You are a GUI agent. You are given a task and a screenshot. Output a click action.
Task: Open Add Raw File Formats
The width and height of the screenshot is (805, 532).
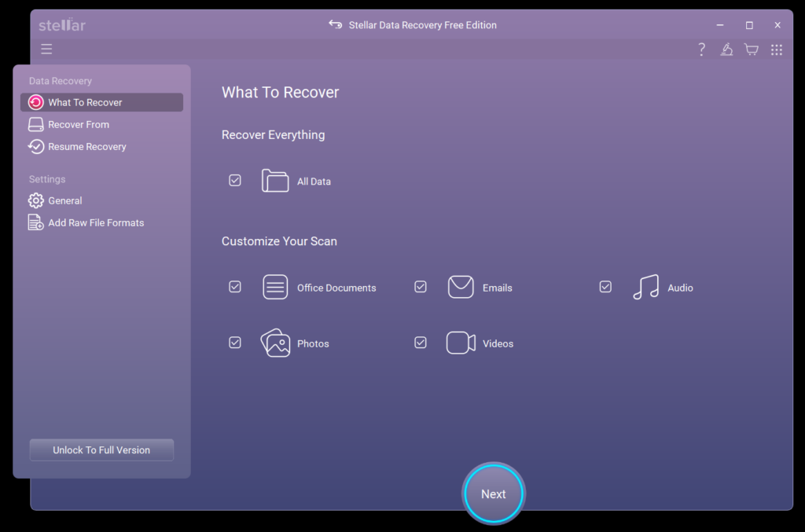pos(95,223)
